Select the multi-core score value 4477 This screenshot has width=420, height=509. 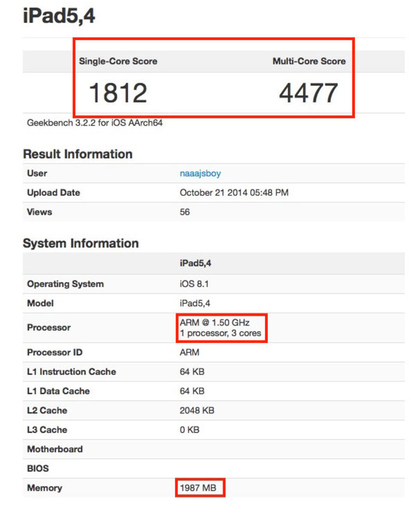309,93
